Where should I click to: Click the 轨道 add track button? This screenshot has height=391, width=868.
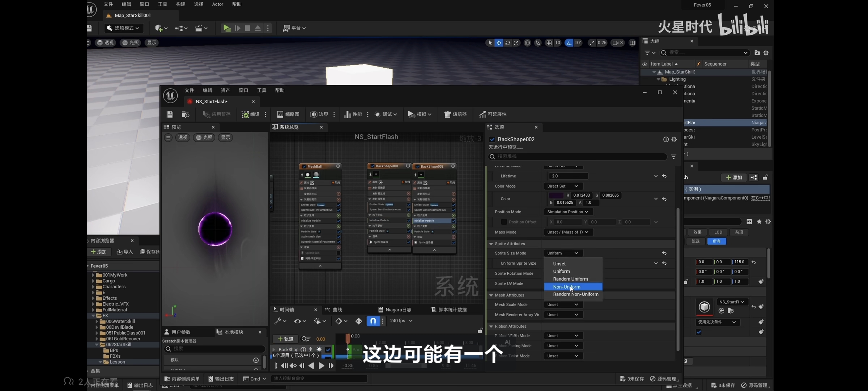click(285, 339)
